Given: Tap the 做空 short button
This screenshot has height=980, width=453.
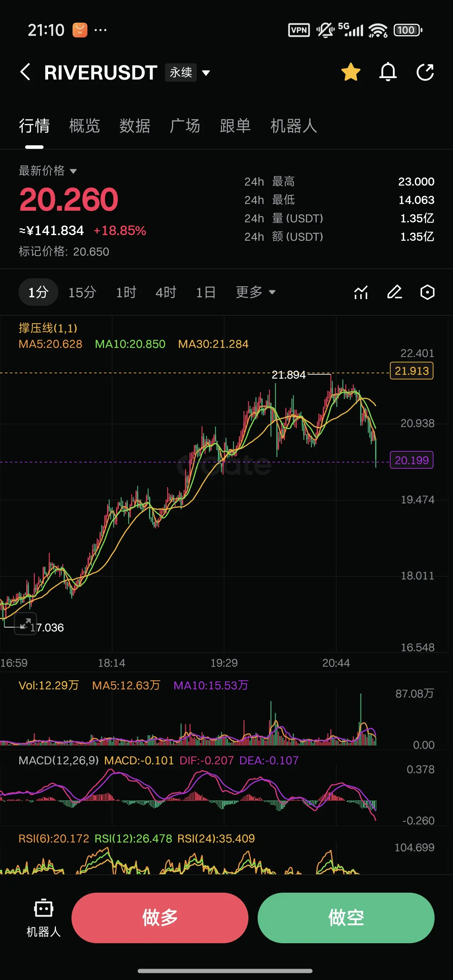Looking at the screenshot, I should [x=346, y=918].
